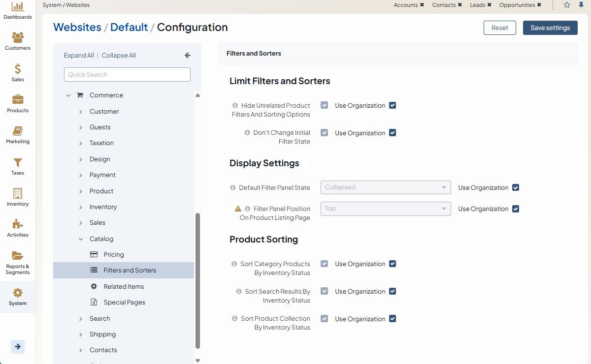Uncheck Use Organization for Filter Panel Position

[x=516, y=209]
